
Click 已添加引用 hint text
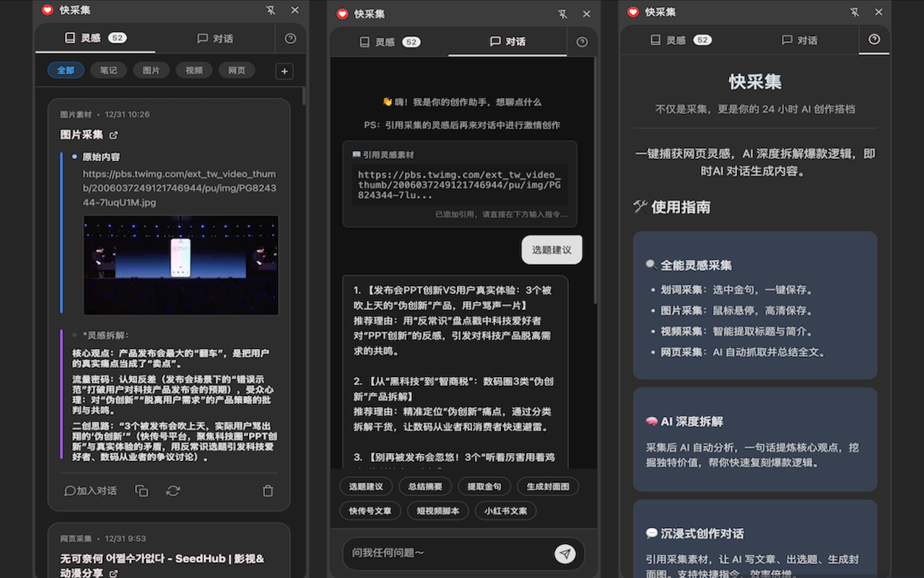(501, 215)
